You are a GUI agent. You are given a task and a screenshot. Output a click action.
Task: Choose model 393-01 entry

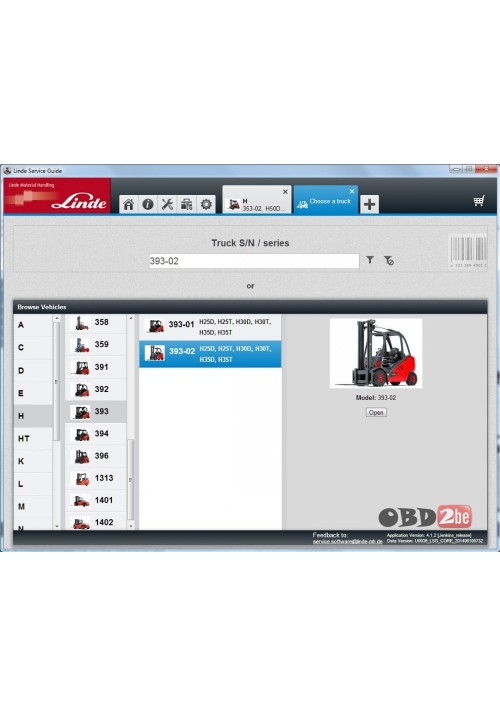[210, 326]
